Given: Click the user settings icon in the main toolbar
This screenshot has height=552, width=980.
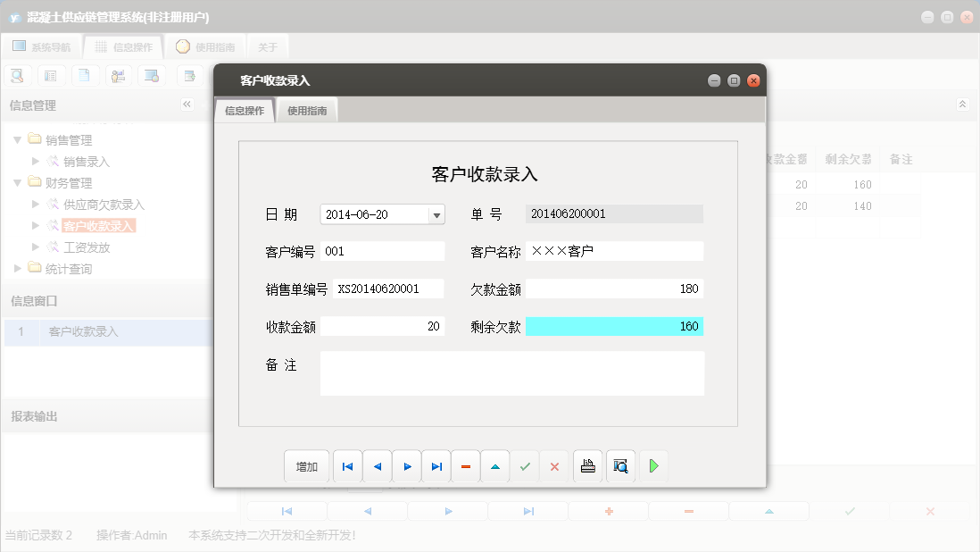Looking at the screenshot, I should click(118, 75).
